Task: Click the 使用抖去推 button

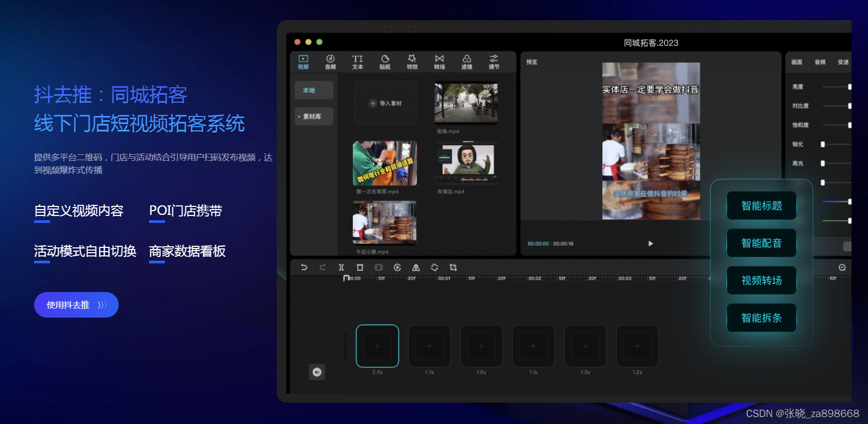Action: [76, 305]
